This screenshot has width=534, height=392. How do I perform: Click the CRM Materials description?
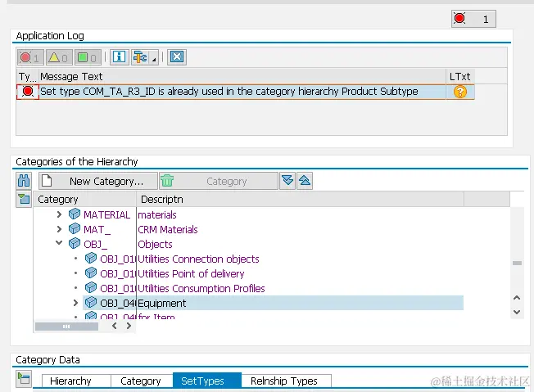pyautogui.click(x=168, y=230)
